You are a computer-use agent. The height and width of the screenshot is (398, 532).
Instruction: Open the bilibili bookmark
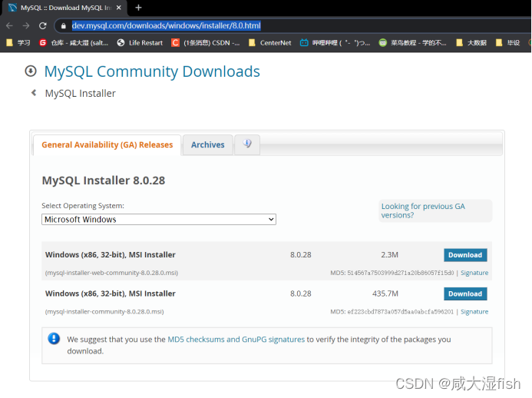pyautogui.click(x=335, y=43)
